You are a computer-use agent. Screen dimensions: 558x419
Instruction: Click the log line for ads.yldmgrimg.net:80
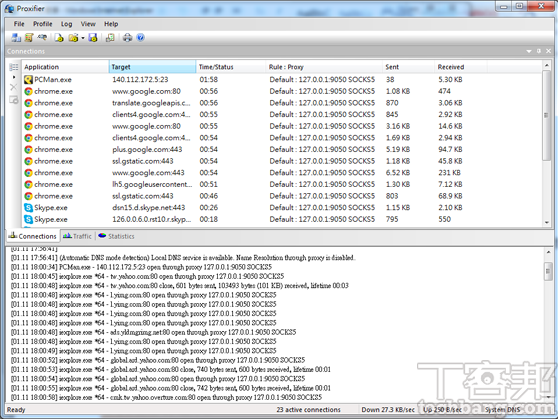[153, 332]
